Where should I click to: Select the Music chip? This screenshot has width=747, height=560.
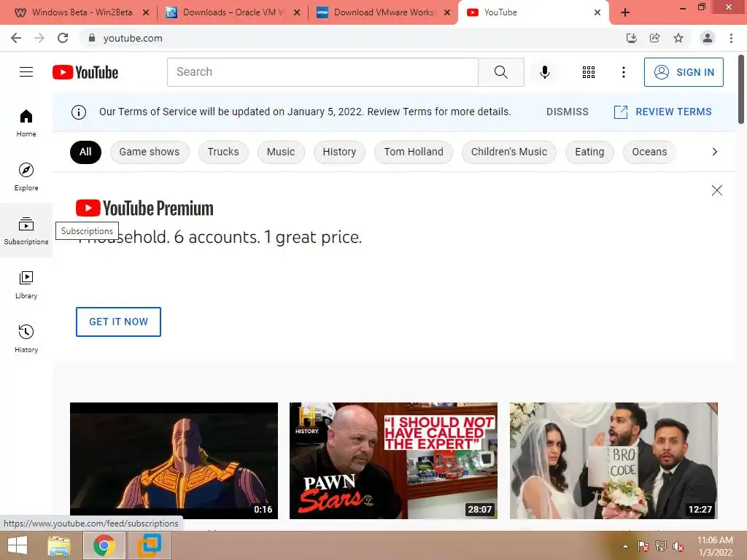point(281,152)
